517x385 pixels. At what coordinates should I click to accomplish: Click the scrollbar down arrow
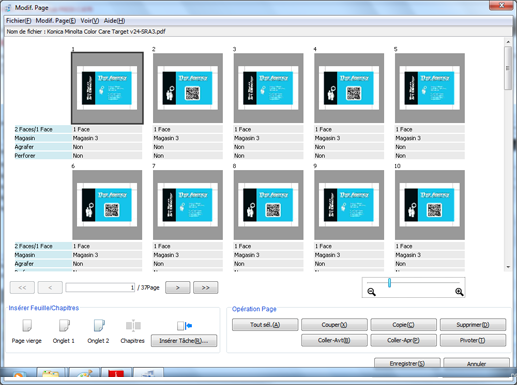point(508,267)
